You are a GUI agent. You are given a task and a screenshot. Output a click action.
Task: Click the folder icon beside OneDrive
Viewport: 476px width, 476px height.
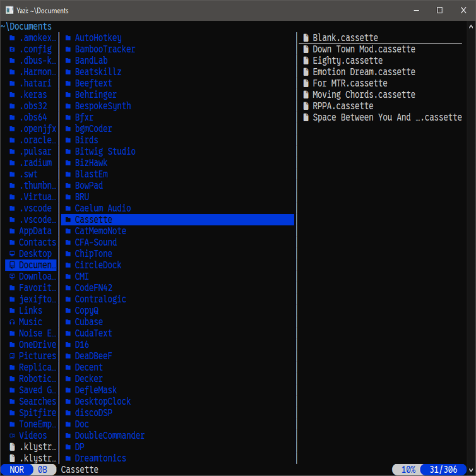[x=12, y=345]
